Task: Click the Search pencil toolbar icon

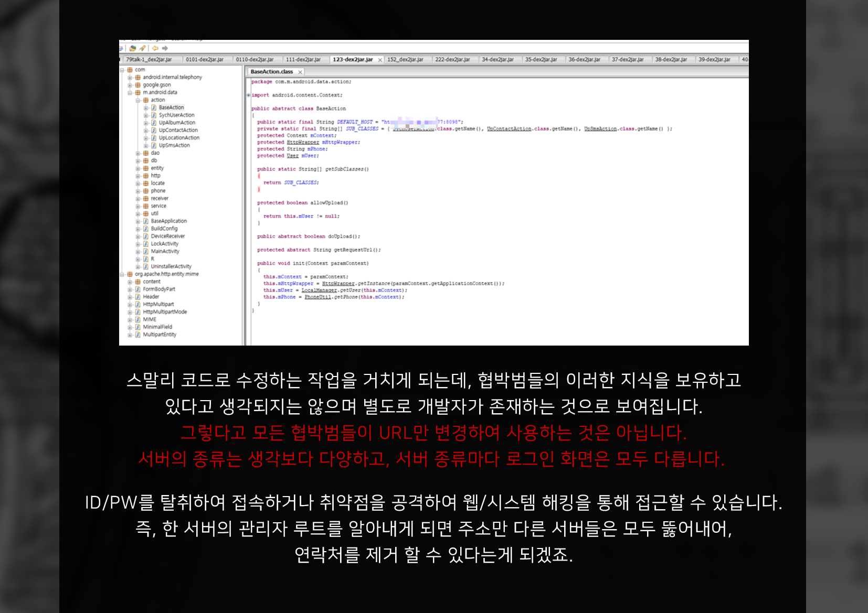Action: [142, 48]
